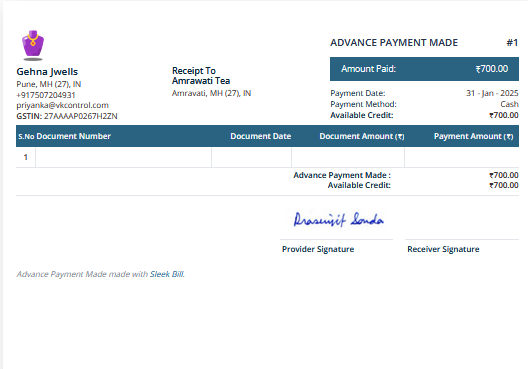Click the Advance Payment Made : summary label

[342, 175]
